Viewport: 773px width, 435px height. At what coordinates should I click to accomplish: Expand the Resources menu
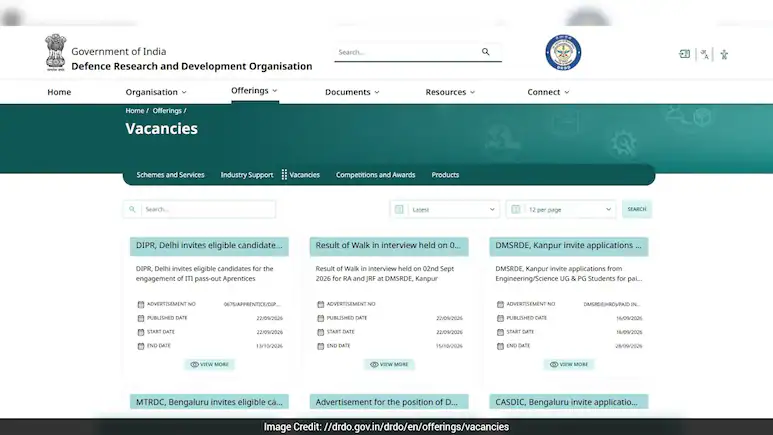click(450, 92)
